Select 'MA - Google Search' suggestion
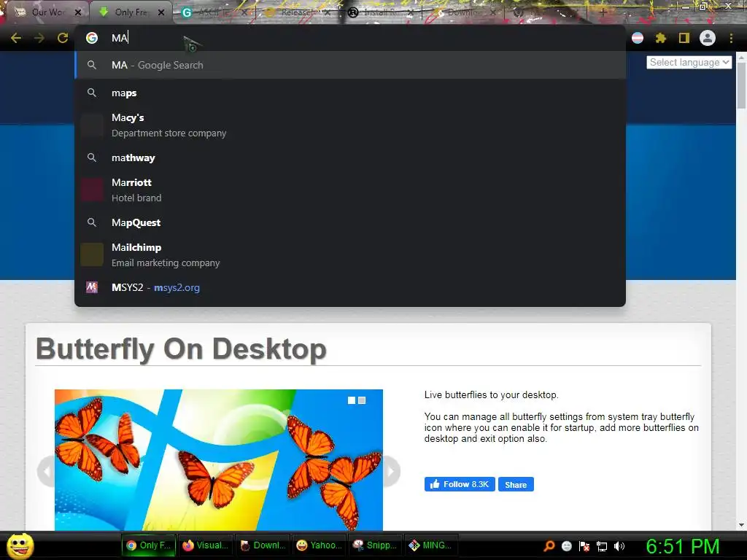The width and height of the screenshot is (747, 560). coord(350,65)
